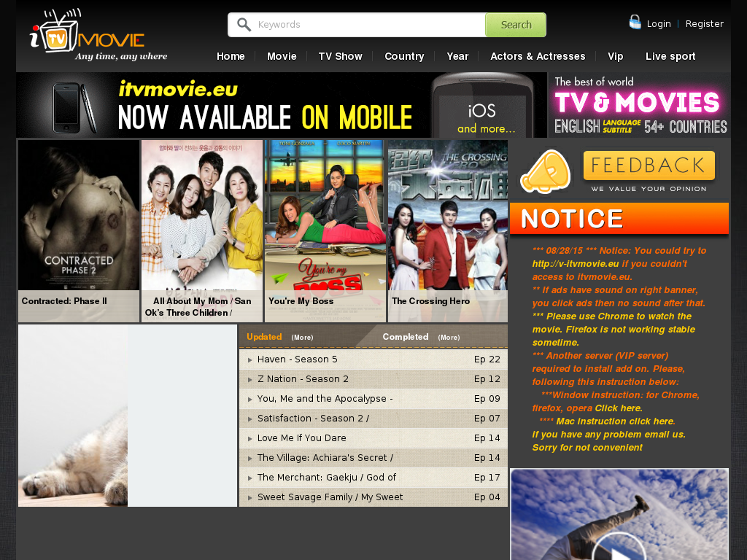Click the arrow next to The Merchant: Gaekju
747x560 pixels.
[x=249, y=478]
